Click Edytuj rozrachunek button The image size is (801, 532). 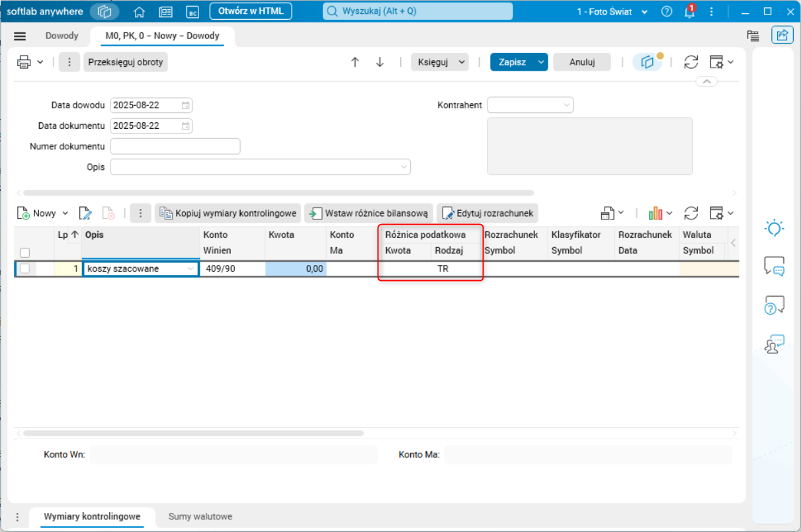point(487,213)
